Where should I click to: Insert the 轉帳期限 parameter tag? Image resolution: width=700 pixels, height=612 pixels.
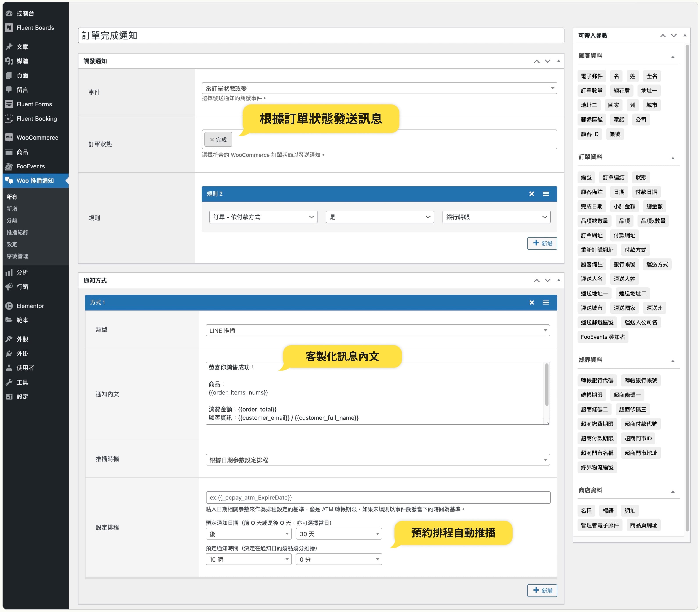click(591, 395)
